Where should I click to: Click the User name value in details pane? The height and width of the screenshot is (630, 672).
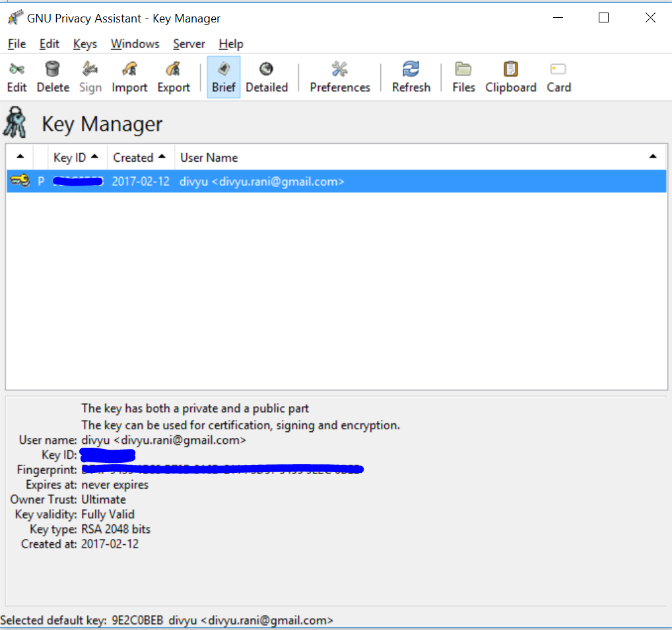click(164, 440)
